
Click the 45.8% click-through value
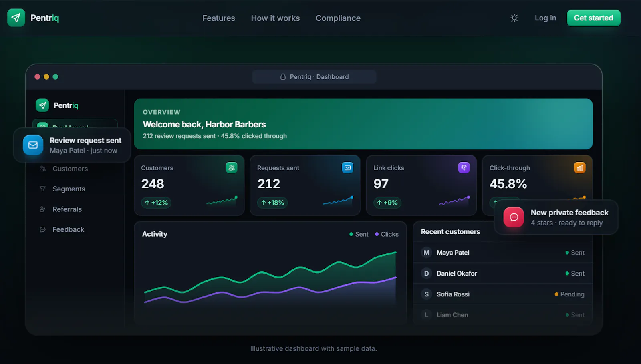(508, 184)
